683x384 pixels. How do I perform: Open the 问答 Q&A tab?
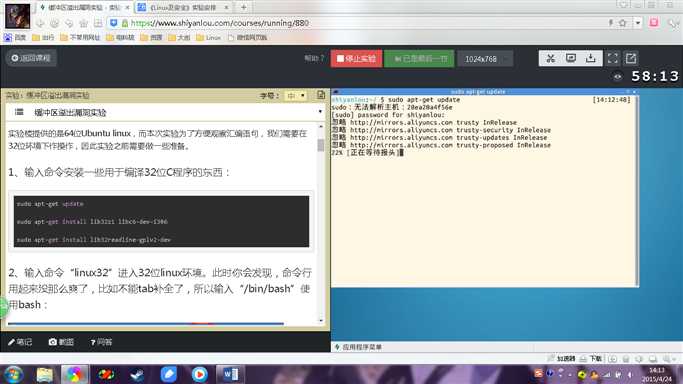(101, 342)
